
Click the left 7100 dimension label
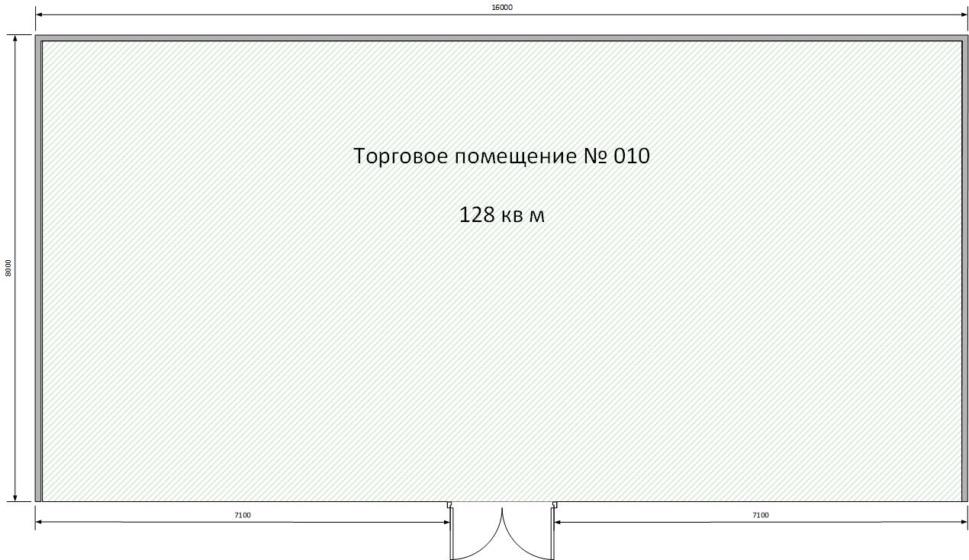coord(243,515)
